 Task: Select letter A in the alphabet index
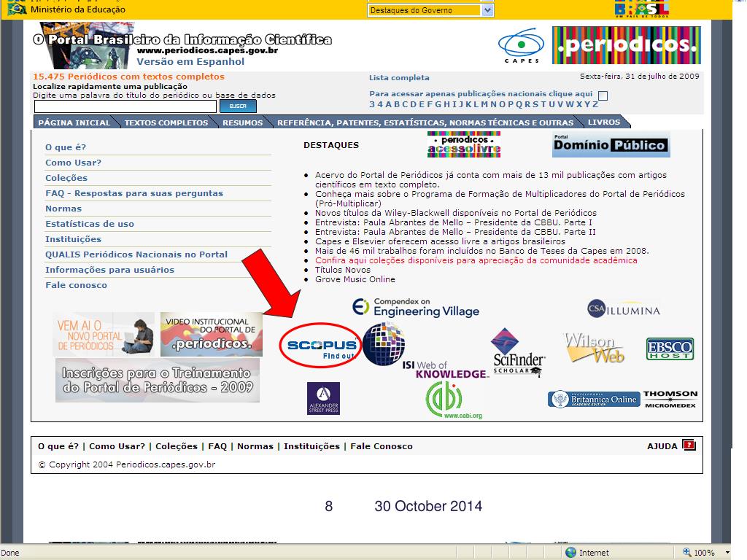pyautogui.click(x=388, y=104)
